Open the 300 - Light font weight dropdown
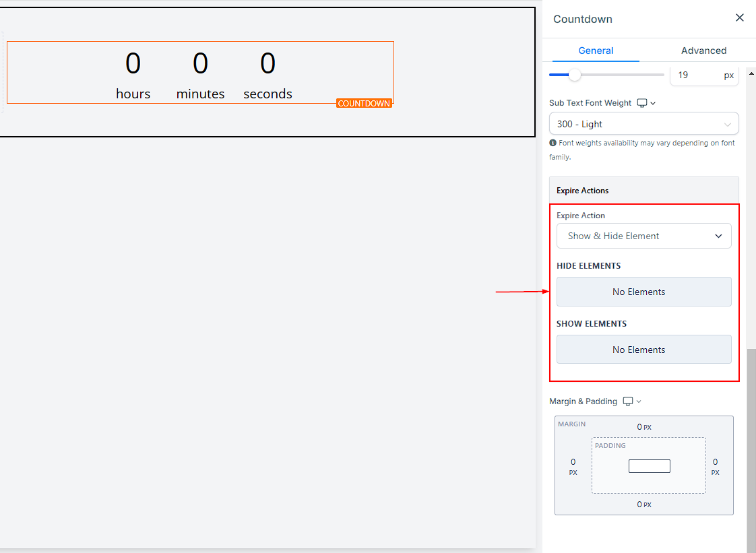Image resolution: width=756 pixels, height=553 pixels. pos(643,124)
